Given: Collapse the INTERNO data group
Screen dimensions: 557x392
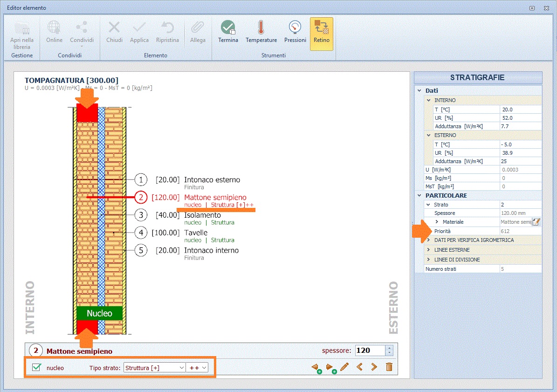Looking at the screenshot, I should tap(429, 100).
